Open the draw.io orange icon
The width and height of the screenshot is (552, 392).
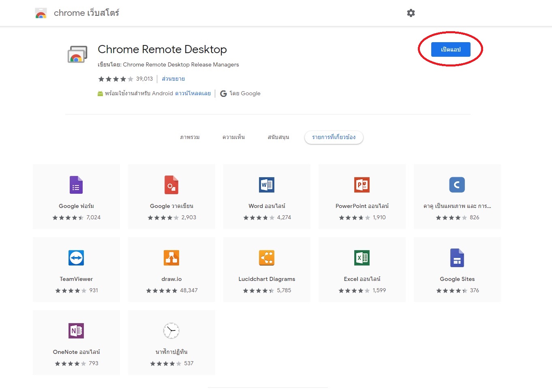tap(171, 258)
